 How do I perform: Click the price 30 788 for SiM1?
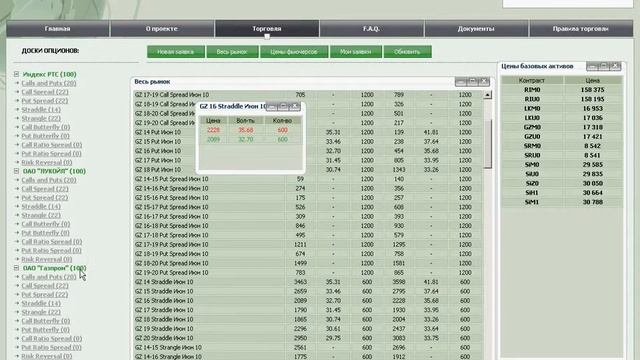(x=593, y=202)
